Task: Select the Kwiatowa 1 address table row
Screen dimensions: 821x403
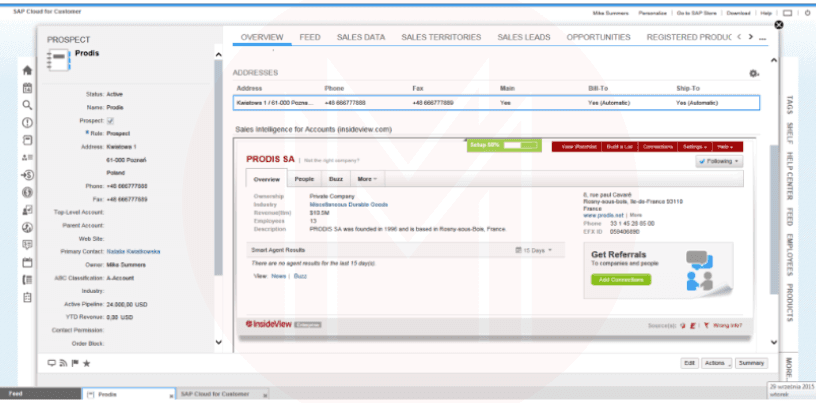Action: [495, 102]
